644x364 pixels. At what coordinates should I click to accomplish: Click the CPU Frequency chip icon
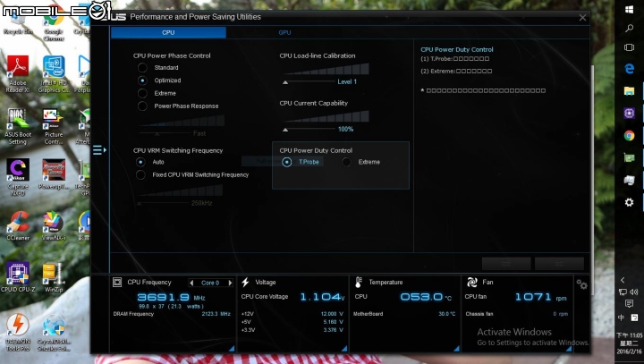117,283
